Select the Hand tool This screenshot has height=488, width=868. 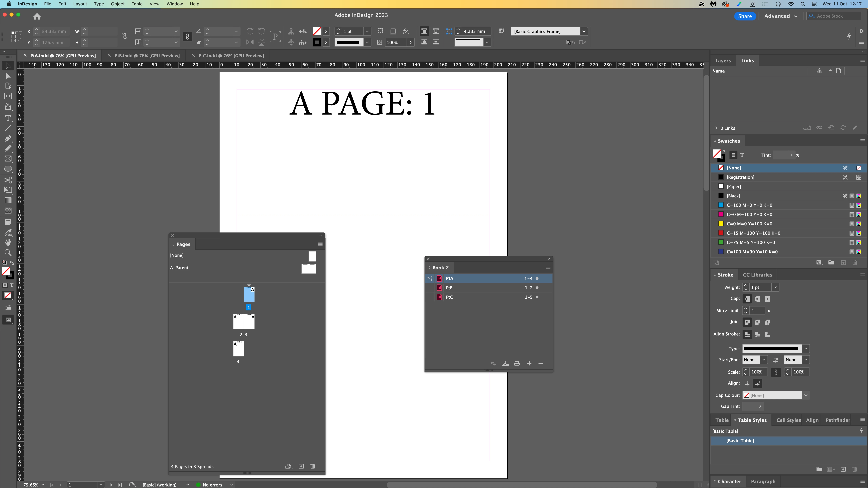[8, 242]
